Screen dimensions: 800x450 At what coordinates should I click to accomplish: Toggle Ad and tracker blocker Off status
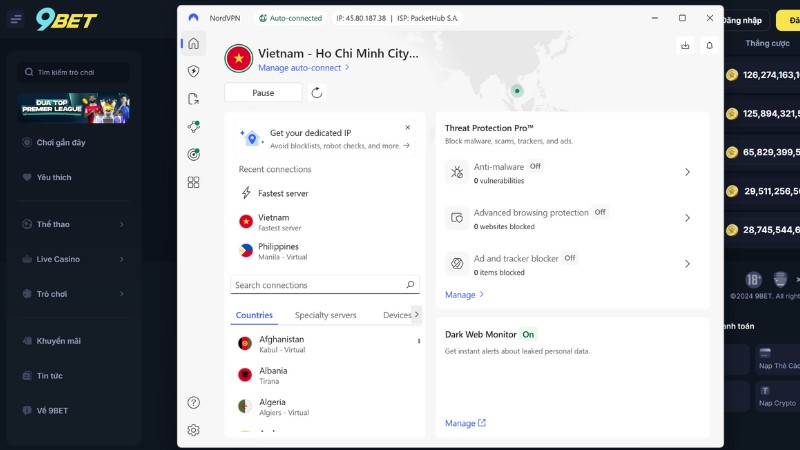click(569, 258)
